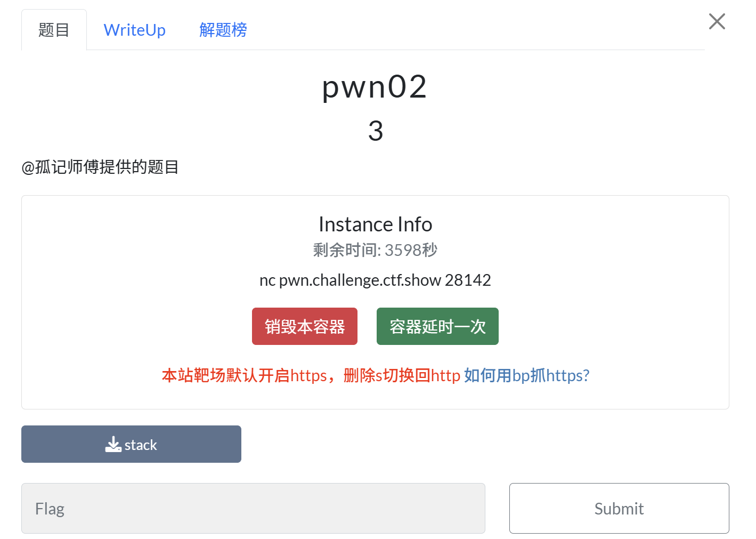
Task: Destroy container with 销毁本容器 button
Action: [x=304, y=326]
